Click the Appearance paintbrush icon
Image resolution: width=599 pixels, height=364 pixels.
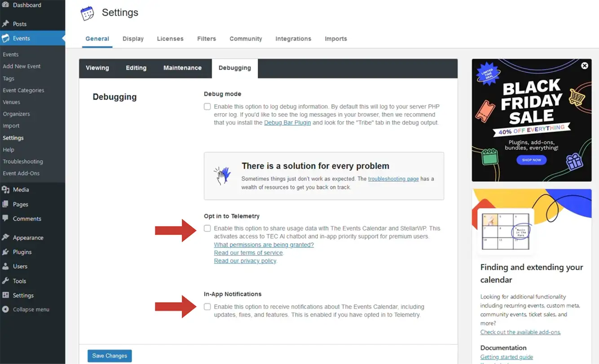pyautogui.click(x=5, y=237)
